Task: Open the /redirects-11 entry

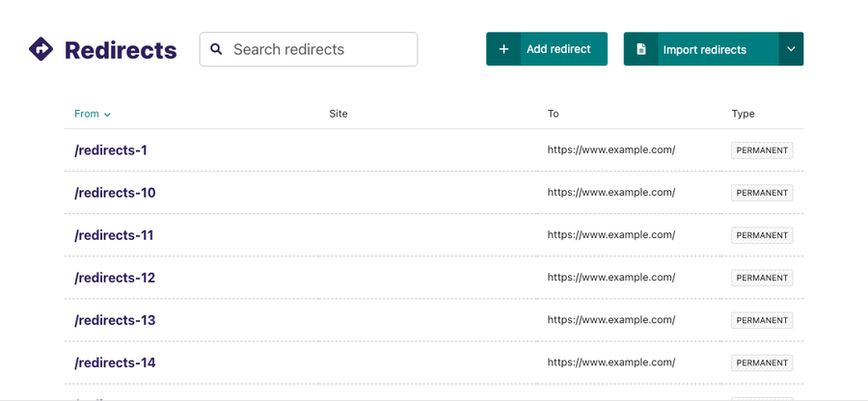Action: click(114, 235)
